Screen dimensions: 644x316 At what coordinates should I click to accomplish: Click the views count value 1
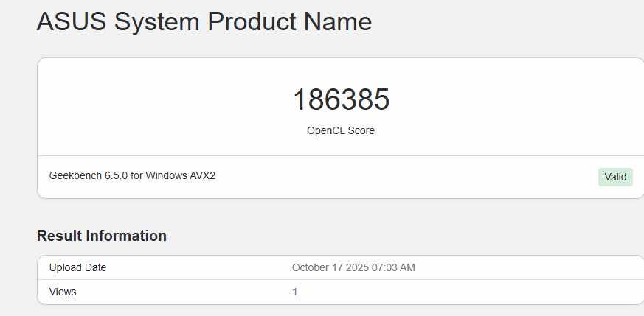click(295, 292)
